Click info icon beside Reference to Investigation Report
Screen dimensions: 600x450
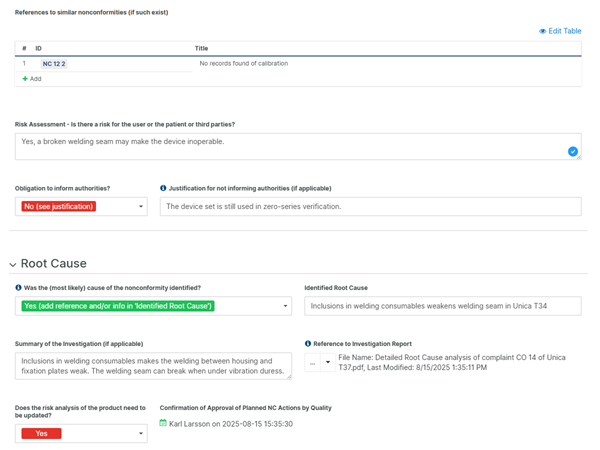pyautogui.click(x=308, y=344)
